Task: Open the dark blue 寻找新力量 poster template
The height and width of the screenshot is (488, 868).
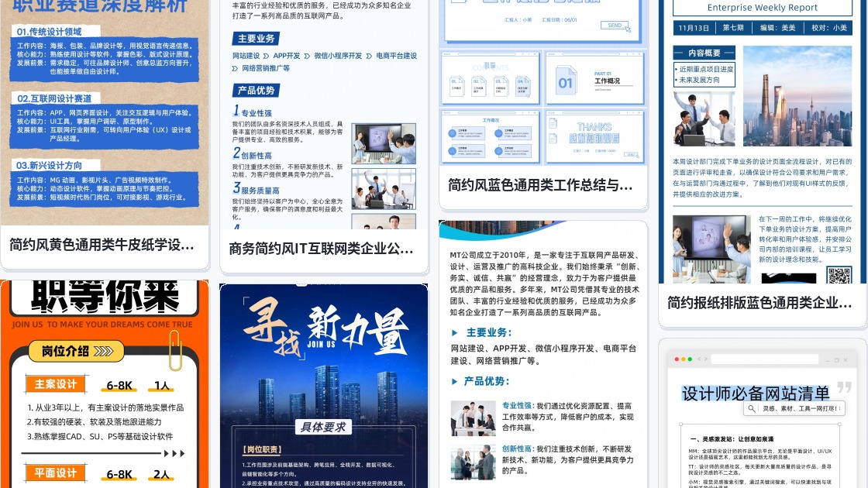Action: point(324,387)
